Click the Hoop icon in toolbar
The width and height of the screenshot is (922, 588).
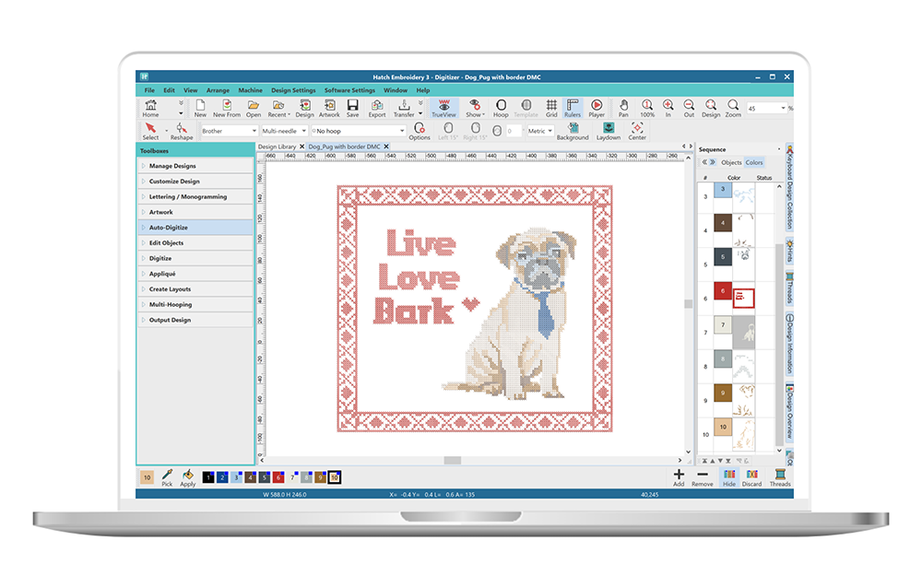[x=501, y=109]
